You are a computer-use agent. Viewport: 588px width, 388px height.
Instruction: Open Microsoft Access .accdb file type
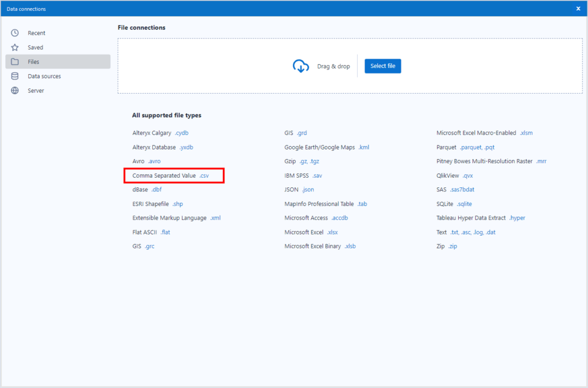316,218
